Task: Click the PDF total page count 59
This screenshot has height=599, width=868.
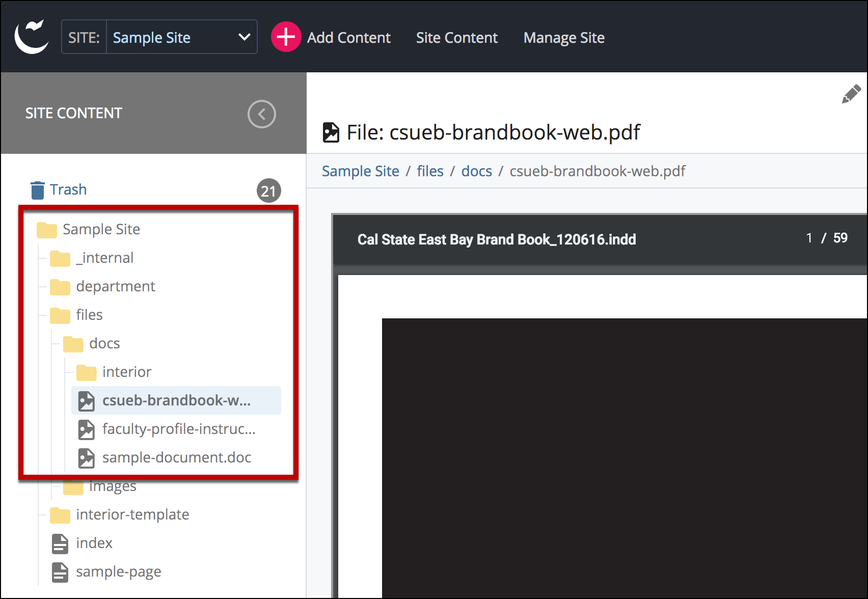Action: coord(840,238)
